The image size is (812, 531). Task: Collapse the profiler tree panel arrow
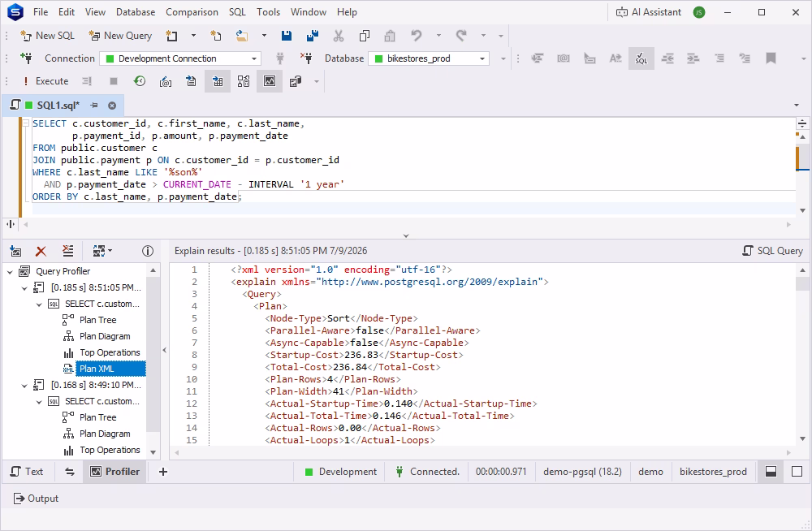[x=165, y=350]
